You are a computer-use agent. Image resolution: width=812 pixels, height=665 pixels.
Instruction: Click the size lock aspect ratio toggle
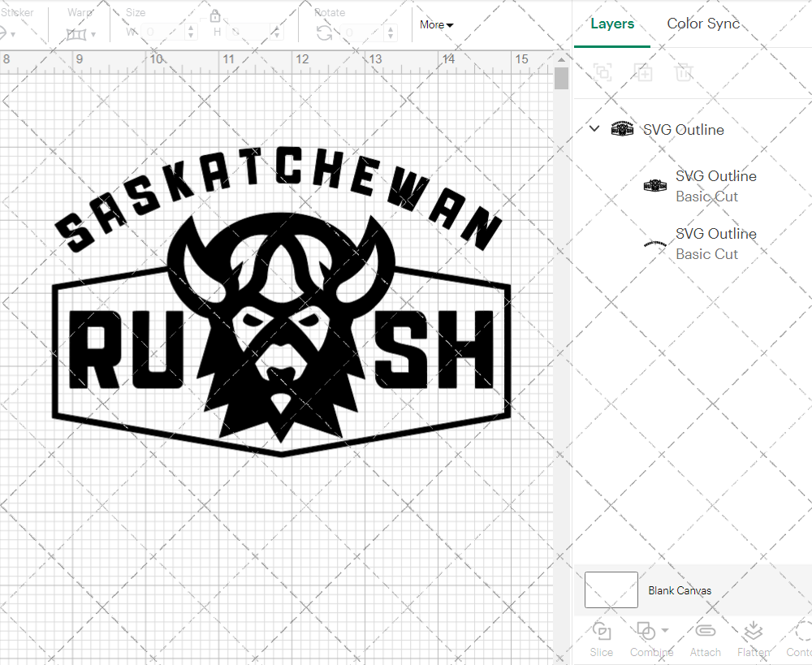(x=216, y=15)
